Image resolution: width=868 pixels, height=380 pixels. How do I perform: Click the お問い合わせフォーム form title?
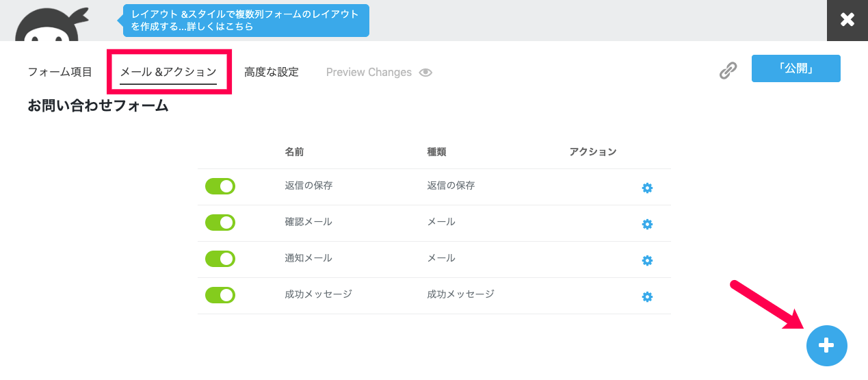98,106
